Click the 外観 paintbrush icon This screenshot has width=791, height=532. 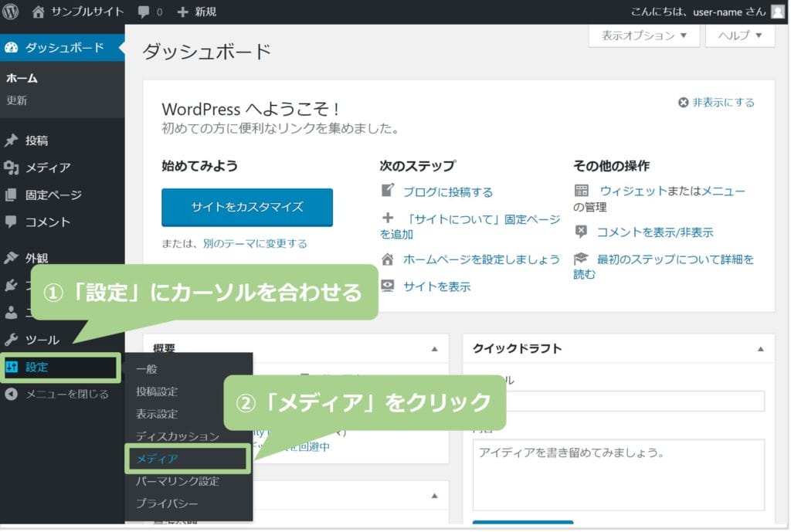click(11, 258)
